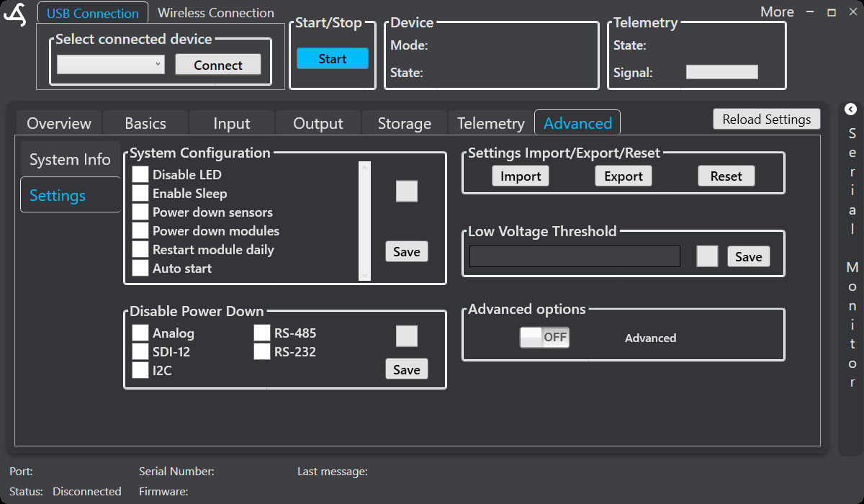
Task: Open the Input tab
Action: 232,123
